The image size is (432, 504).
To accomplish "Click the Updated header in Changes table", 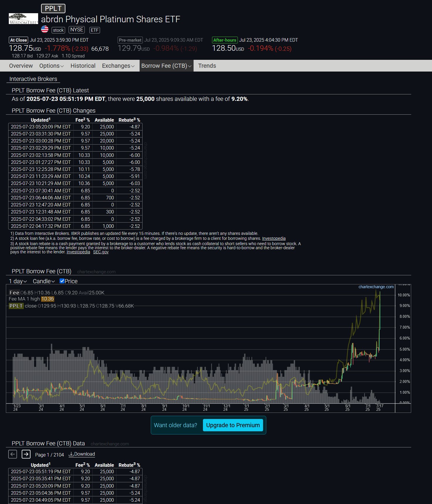I will tap(40, 120).
